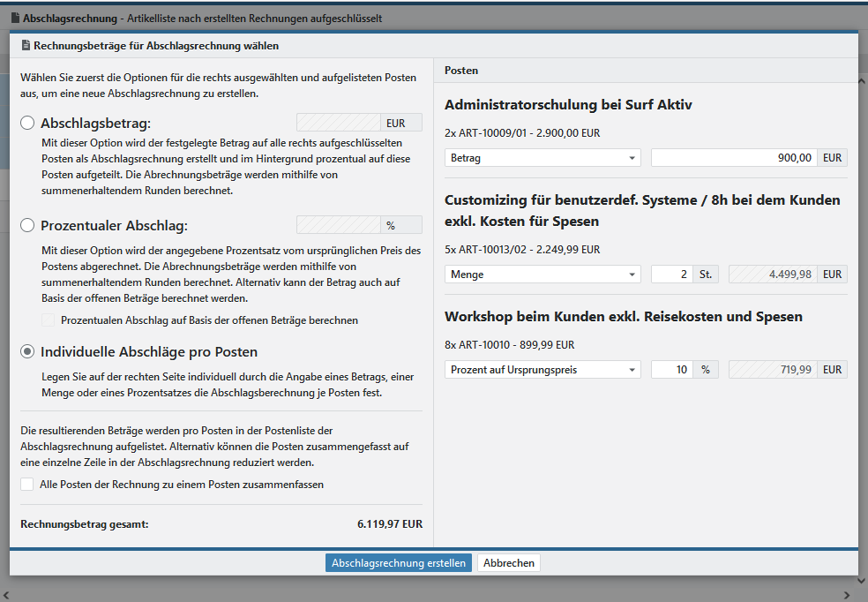
Task: Enable combining all Posten into one Posten
Action: tap(27, 485)
